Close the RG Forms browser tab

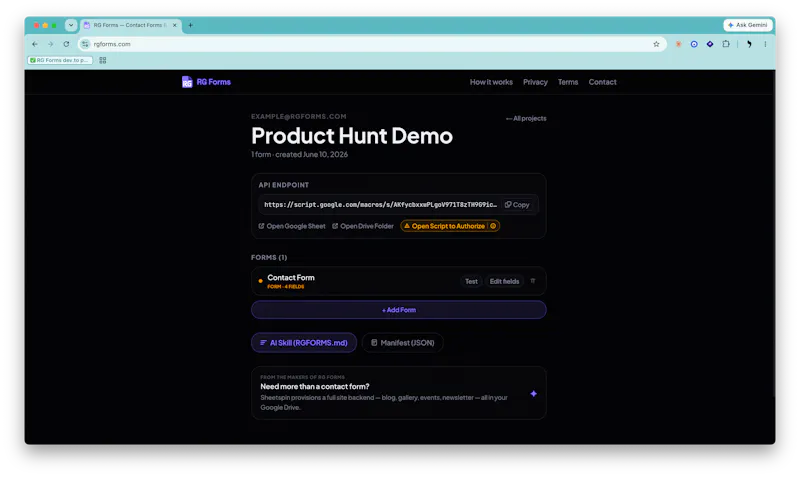[174, 25]
